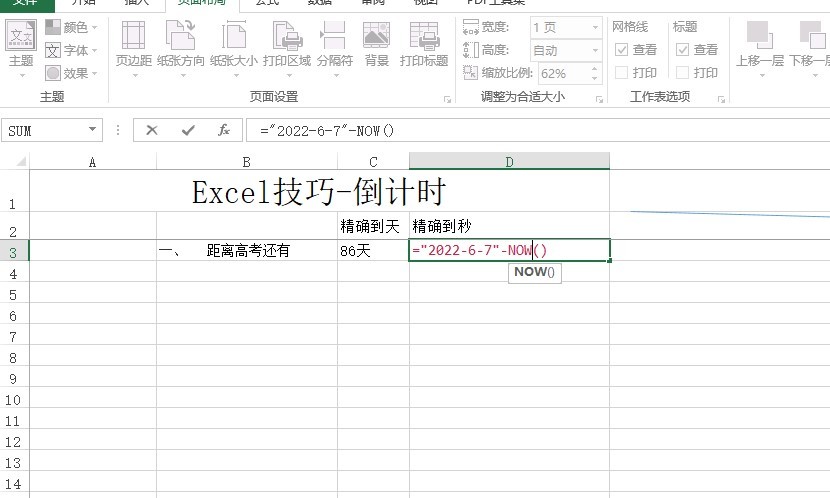Screen dimensions: 830x498
Task: Expand Themes (主题) dropdown arrow
Action: [22, 75]
